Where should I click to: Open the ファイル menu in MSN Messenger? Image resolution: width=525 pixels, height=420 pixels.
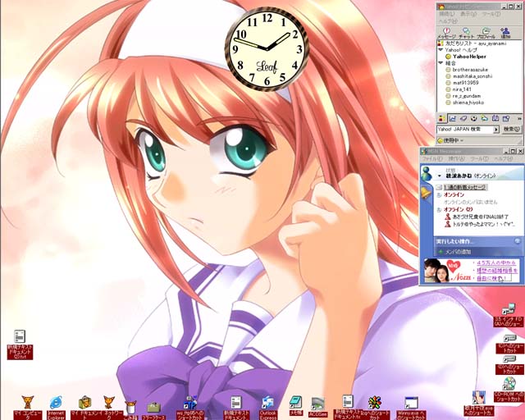tap(433, 159)
